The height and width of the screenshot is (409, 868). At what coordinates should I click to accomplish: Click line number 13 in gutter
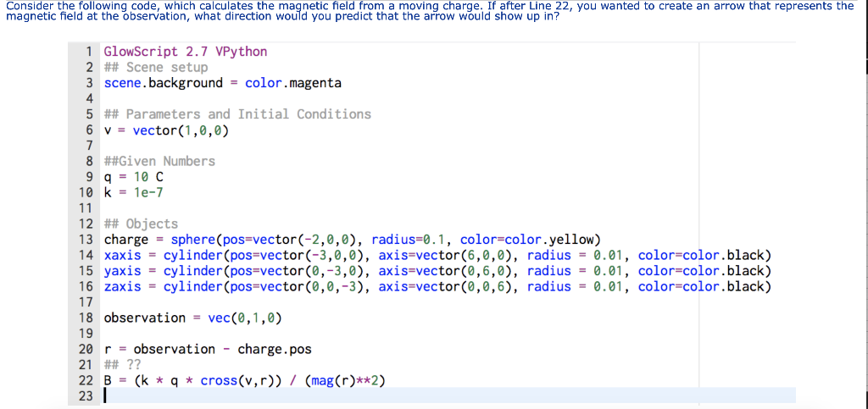tap(86, 240)
